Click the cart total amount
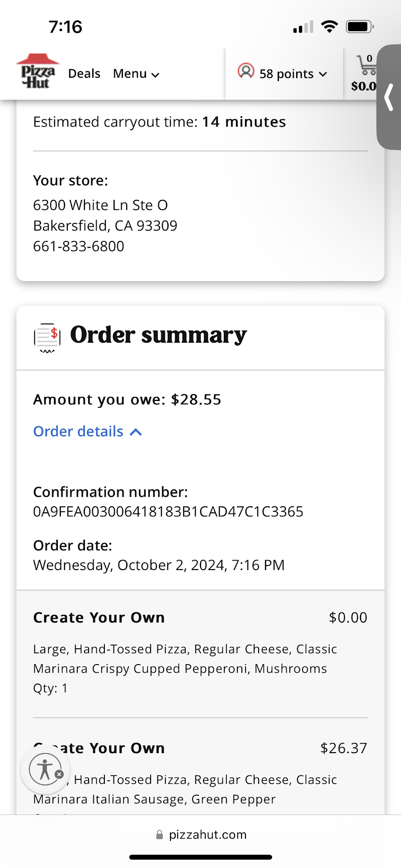The image size is (401, 868). click(x=363, y=86)
